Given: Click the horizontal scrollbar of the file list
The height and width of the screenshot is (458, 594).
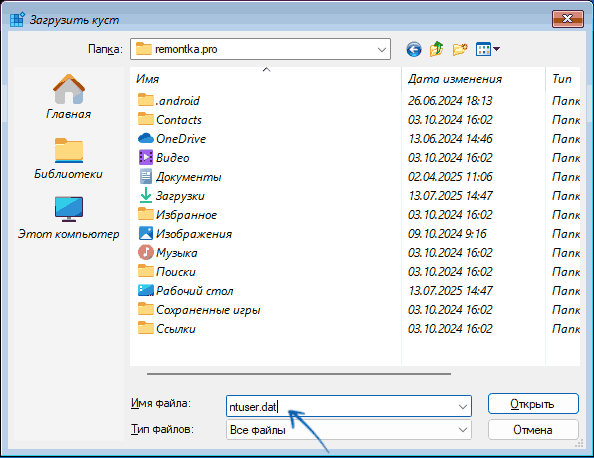Looking at the screenshot, I should [299, 374].
